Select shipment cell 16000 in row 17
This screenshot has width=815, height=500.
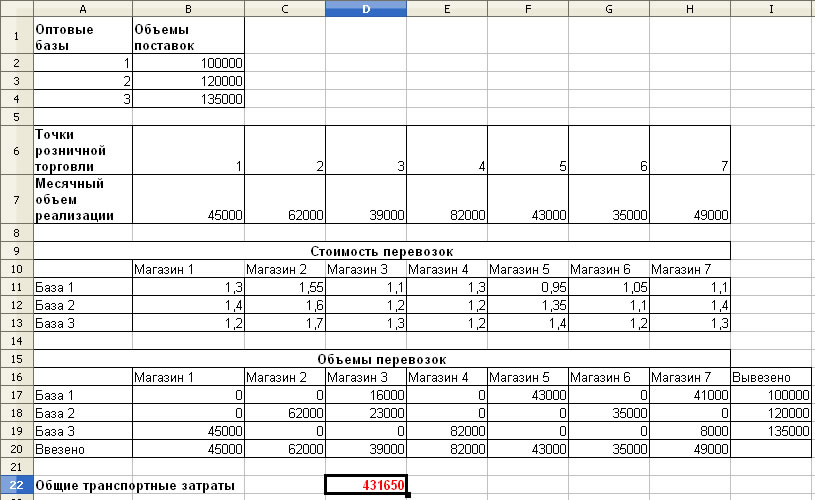[366, 395]
